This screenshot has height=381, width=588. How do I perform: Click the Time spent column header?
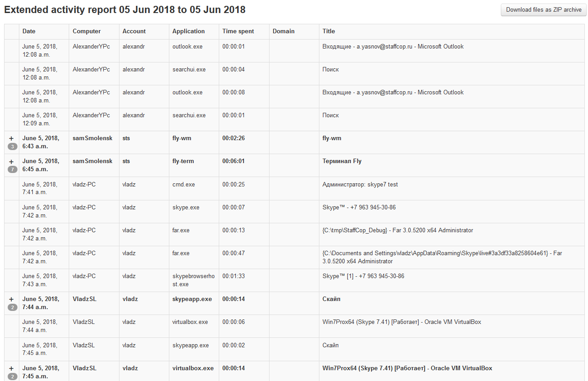[238, 31]
